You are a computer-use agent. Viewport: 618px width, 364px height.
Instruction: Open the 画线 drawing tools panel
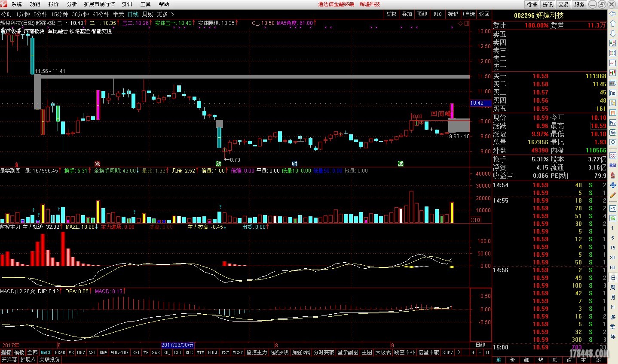(422, 14)
